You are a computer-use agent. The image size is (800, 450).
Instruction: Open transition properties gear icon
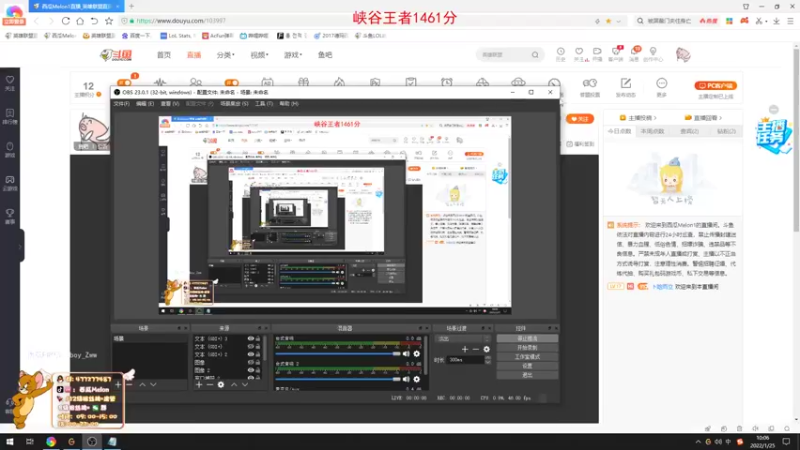(487, 349)
